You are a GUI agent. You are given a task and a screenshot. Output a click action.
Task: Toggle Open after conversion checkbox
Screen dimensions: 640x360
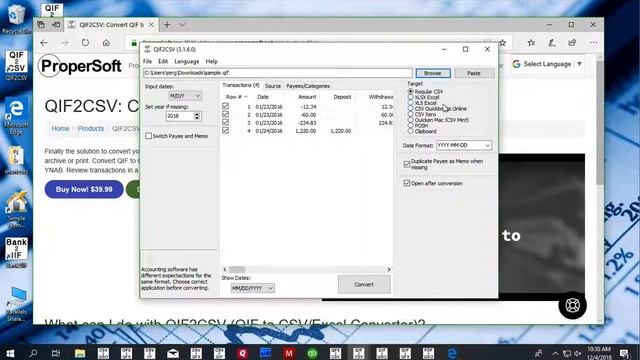tap(407, 183)
